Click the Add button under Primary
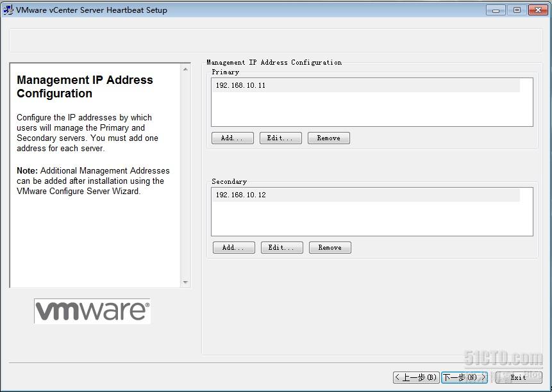The width and height of the screenshot is (552, 392). click(x=232, y=138)
